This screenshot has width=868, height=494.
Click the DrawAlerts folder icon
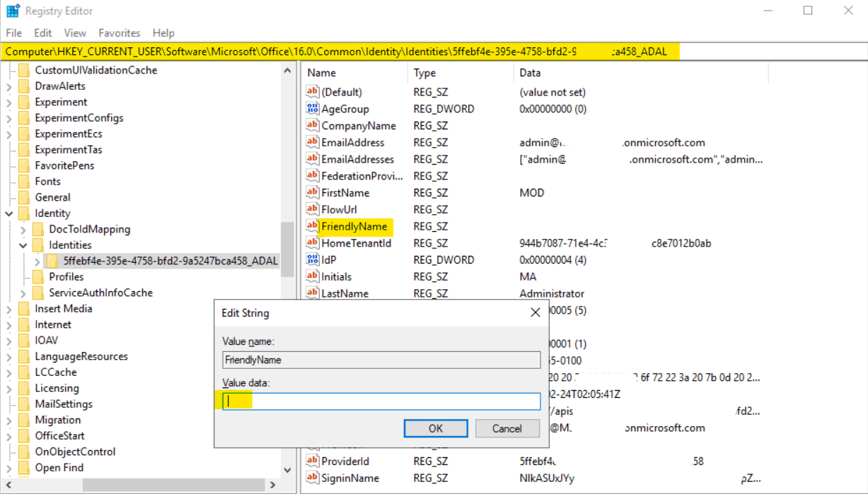click(x=25, y=86)
